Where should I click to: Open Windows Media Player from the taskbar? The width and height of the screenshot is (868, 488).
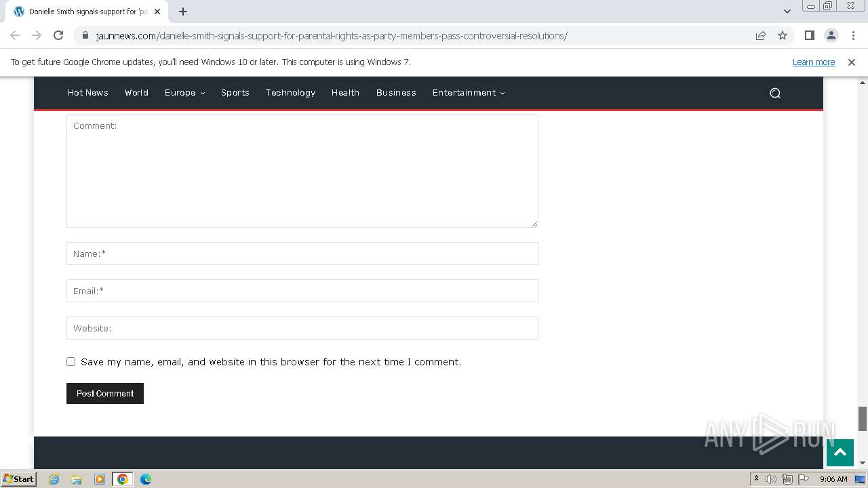(x=100, y=479)
